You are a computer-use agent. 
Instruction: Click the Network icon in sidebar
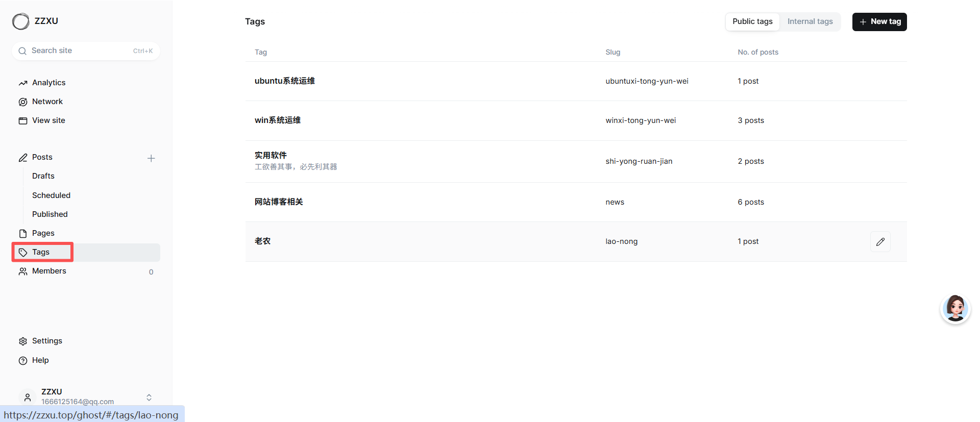pos(23,102)
